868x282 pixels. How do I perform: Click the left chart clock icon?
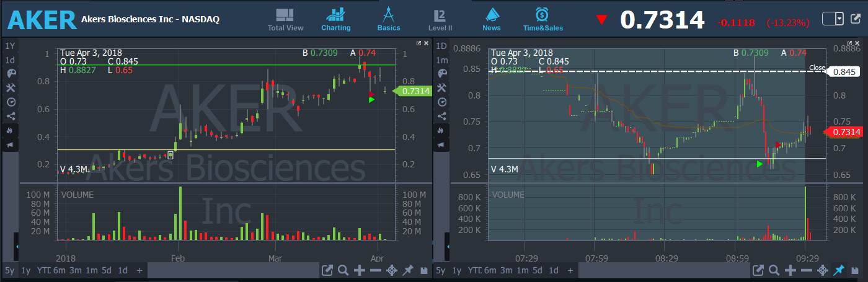coord(10,102)
